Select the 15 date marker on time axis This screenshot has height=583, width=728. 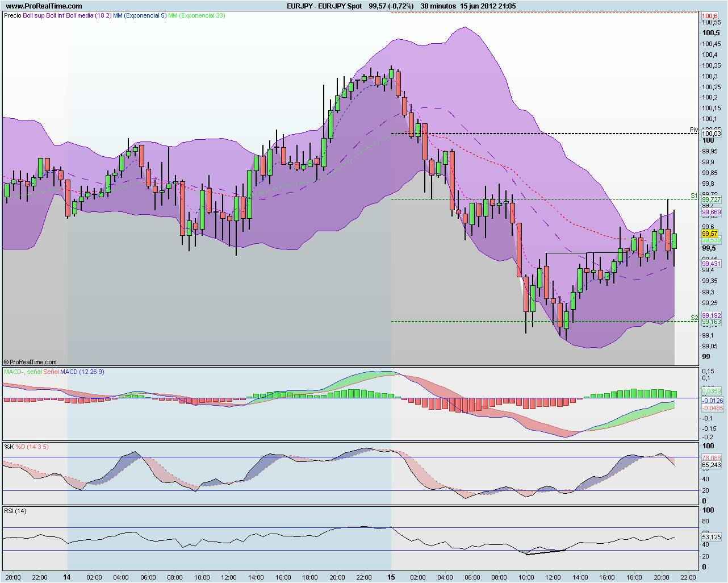(391, 576)
